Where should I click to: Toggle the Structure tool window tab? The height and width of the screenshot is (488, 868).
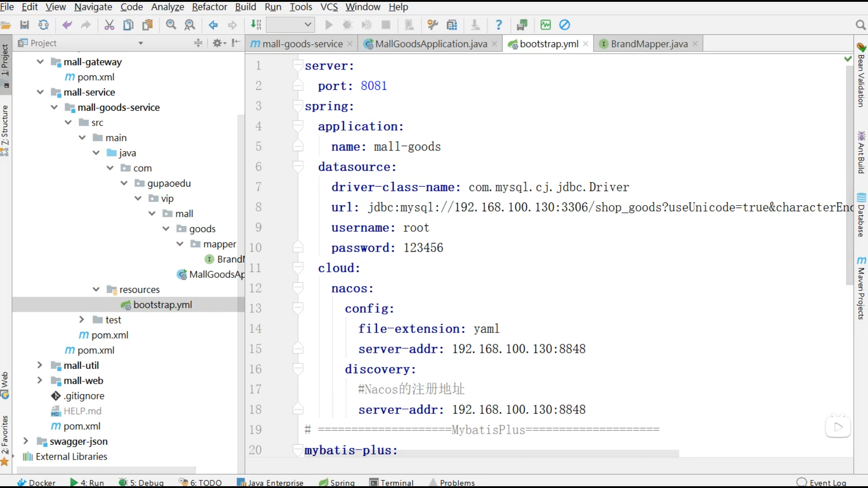pos(5,130)
